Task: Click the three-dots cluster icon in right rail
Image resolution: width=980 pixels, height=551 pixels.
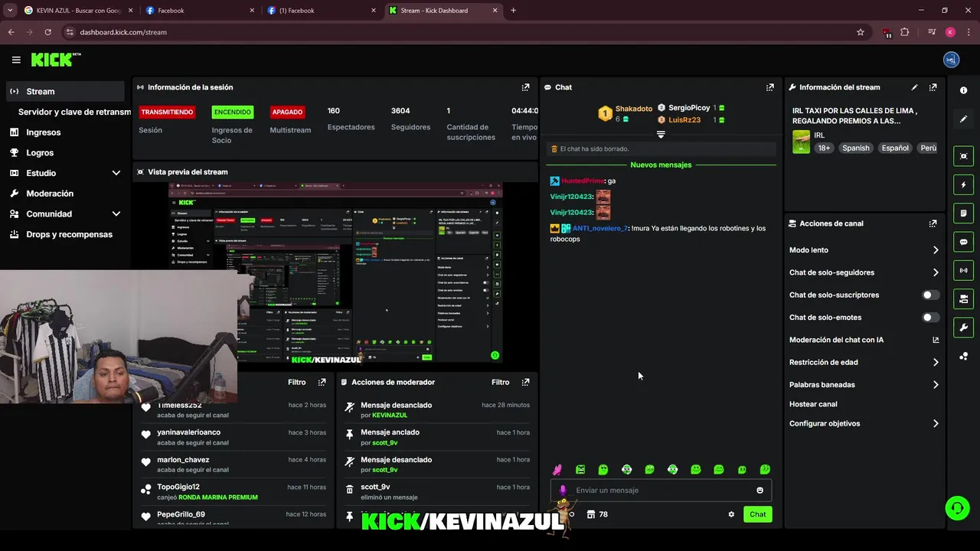Action: pos(963,357)
